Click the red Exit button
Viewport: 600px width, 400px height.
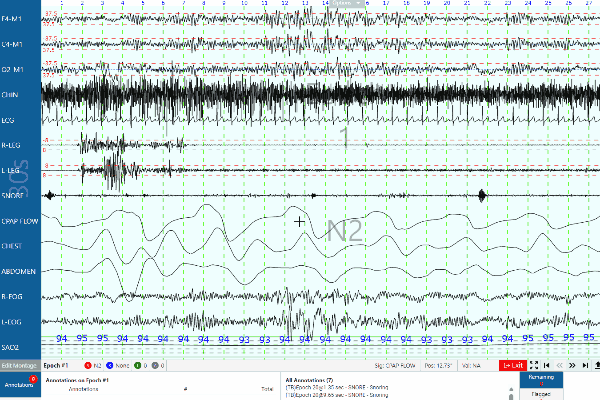tap(513, 365)
